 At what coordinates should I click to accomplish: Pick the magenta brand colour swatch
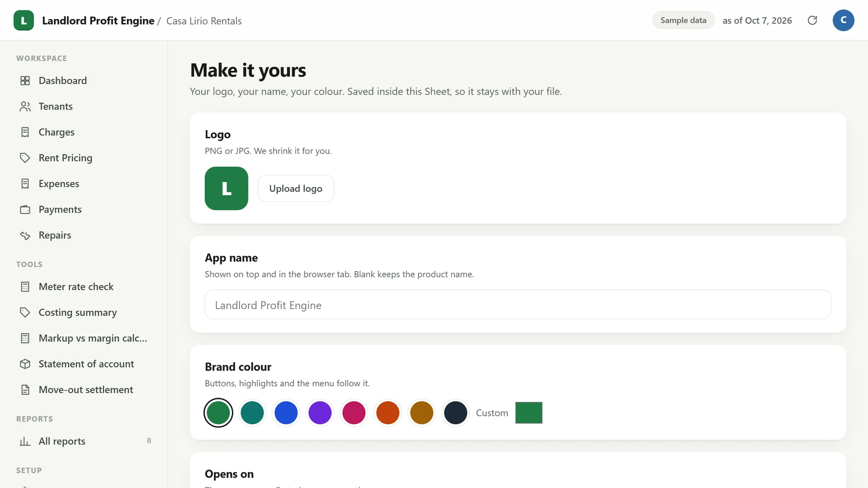point(354,413)
